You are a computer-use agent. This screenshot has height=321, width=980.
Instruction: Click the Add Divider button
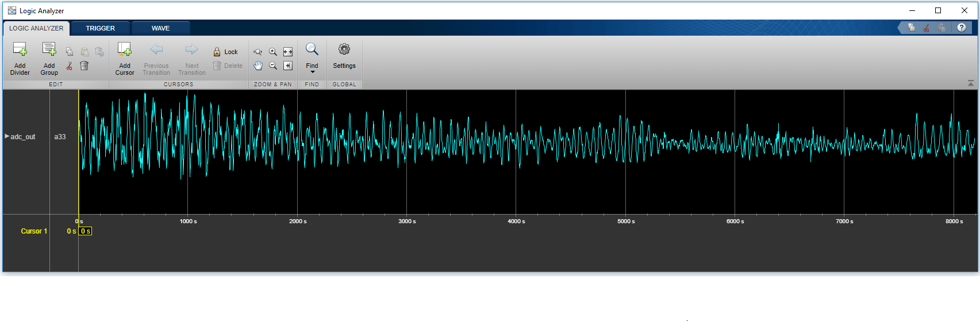[20, 59]
